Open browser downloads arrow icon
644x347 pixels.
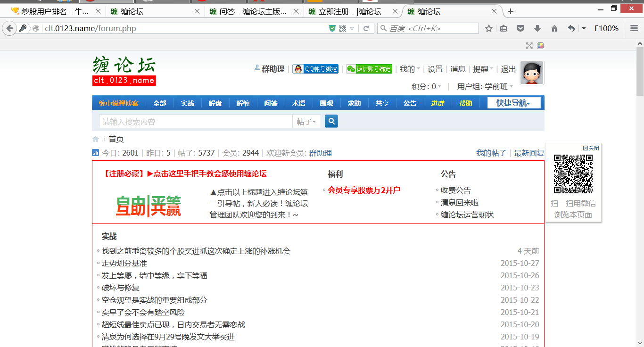[x=537, y=28]
